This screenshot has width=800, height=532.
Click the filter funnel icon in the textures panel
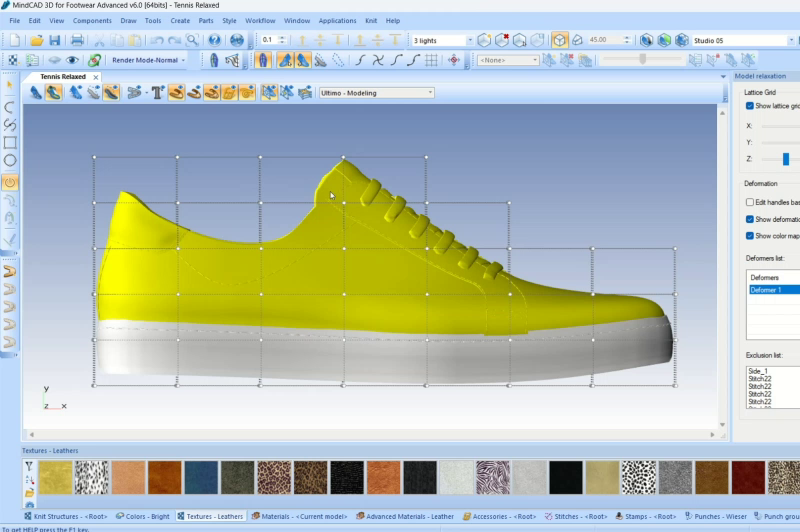point(29,466)
